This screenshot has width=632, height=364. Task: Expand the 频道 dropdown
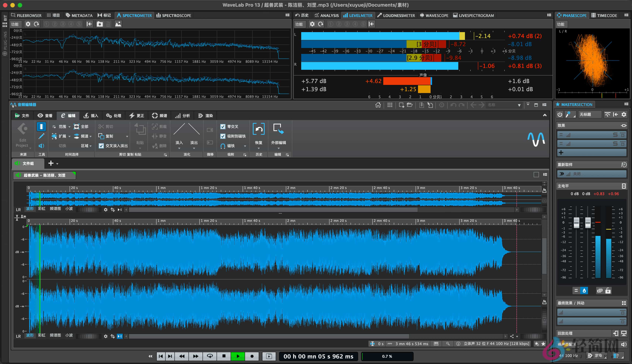[x=91, y=136]
